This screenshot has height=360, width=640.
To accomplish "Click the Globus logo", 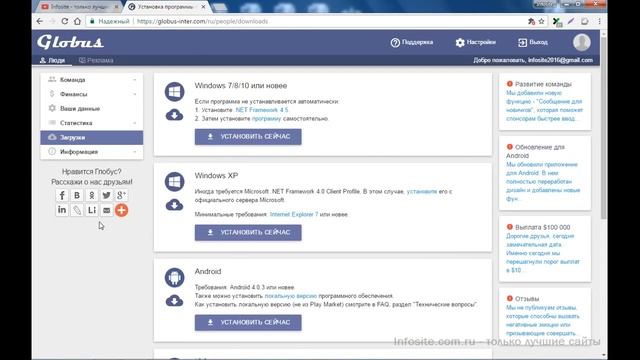I will click(70, 42).
